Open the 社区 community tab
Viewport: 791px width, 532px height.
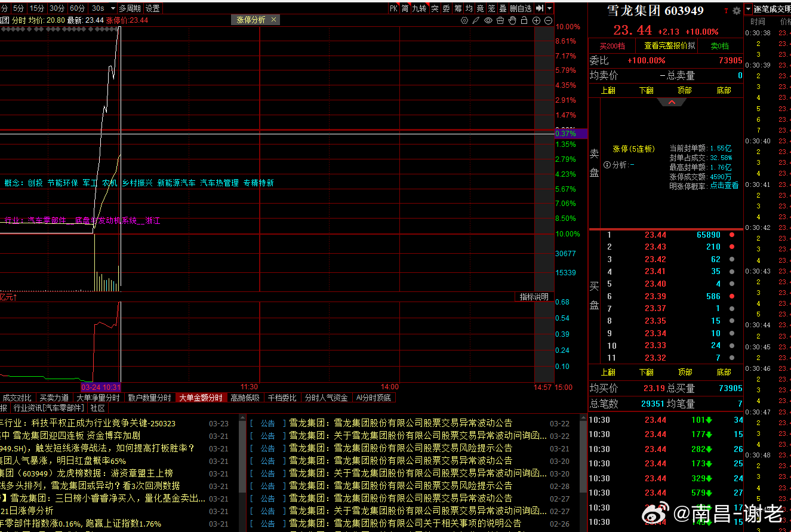click(97, 408)
